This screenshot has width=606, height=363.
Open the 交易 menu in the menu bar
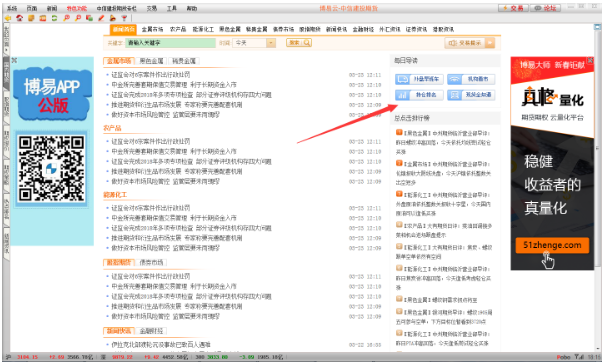(x=152, y=8)
